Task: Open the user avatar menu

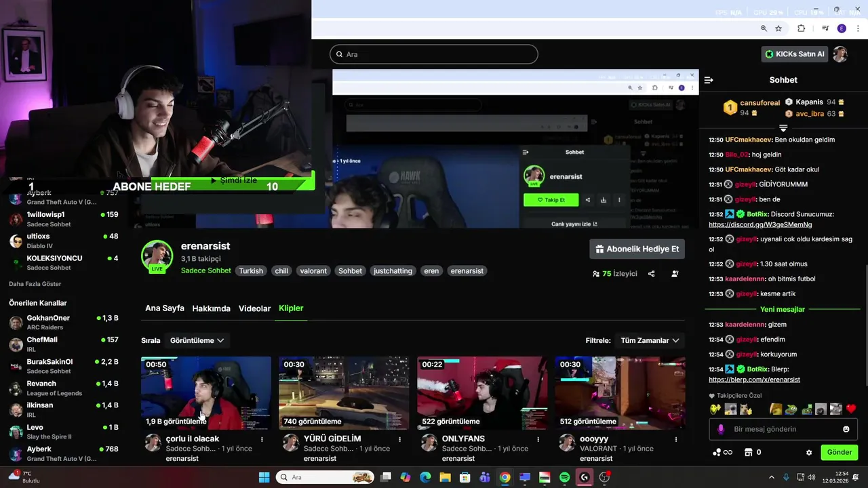Action: coord(840,54)
